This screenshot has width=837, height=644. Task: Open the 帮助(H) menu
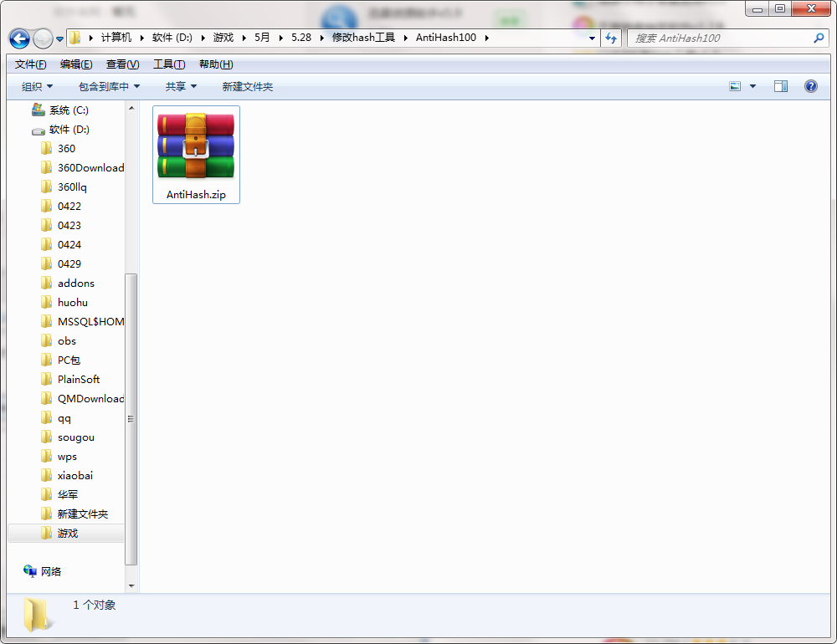pyautogui.click(x=216, y=64)
